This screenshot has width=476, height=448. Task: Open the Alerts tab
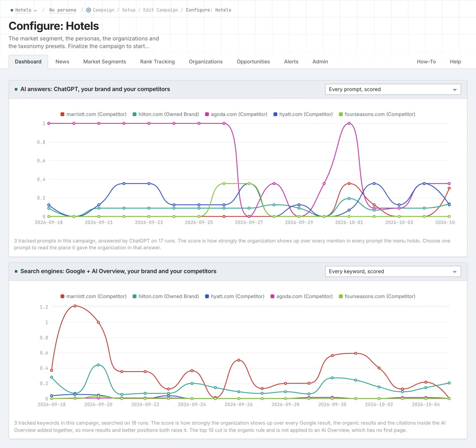(x=291, y=62)
